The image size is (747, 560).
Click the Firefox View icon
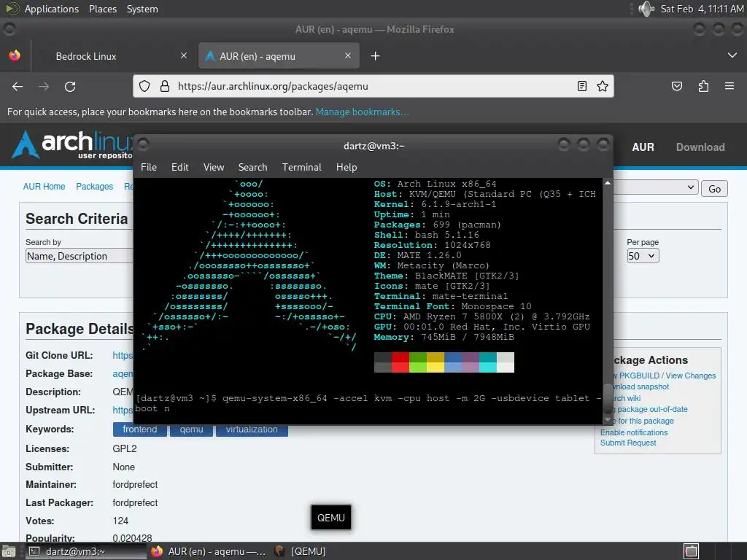[15, 55]
